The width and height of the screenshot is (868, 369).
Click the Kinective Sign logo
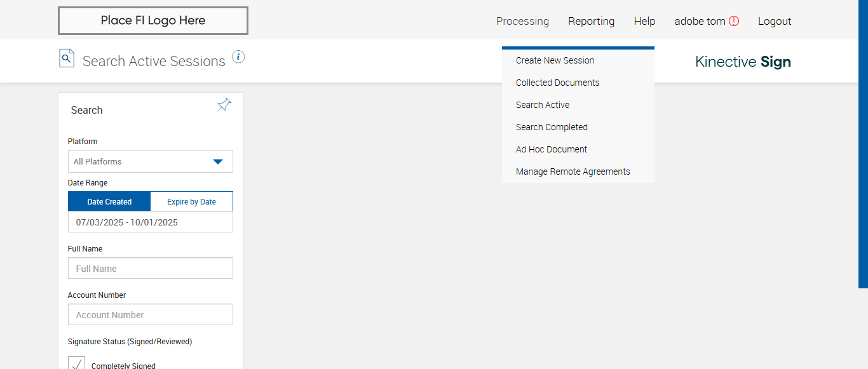point(743,62)
